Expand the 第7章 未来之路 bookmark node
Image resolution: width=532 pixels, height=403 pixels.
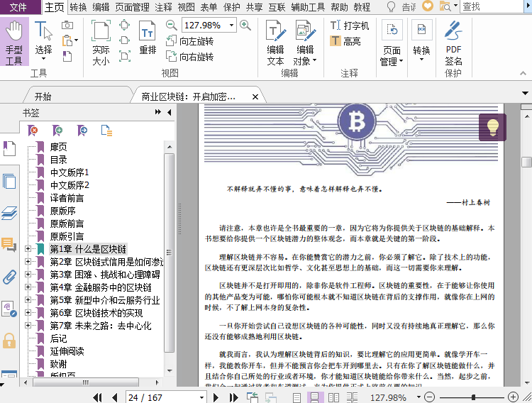click(28, 325)
